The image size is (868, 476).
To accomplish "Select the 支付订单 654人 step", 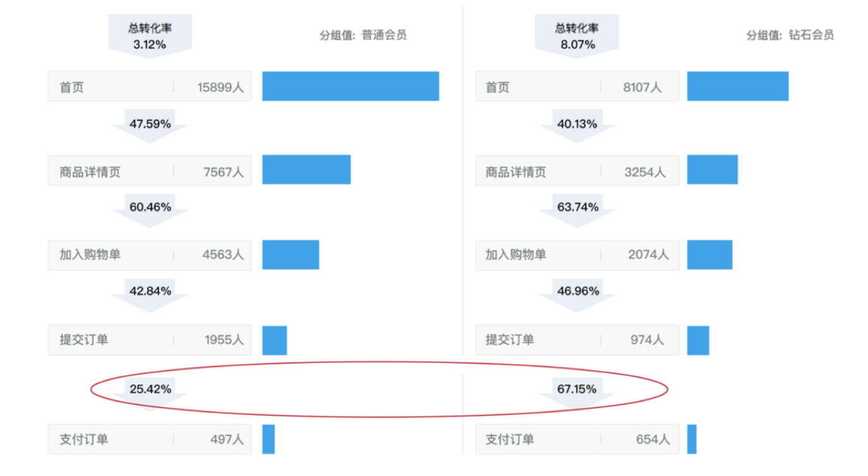I will 577,439.
